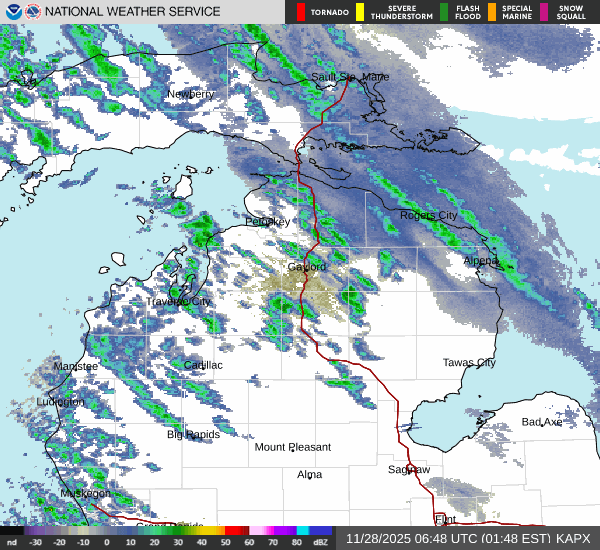Click the Tawas City map label
Image resolution: width=600 pixels, height=550 pixels.
(x=469, y=363)
